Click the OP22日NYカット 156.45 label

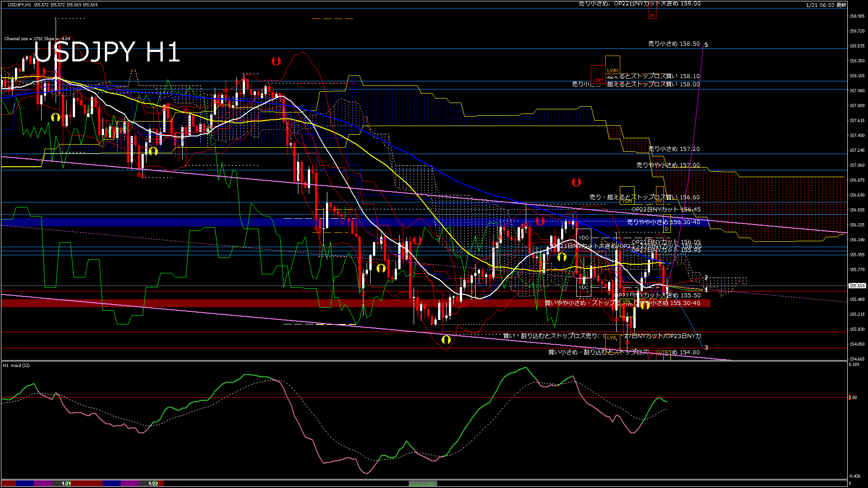[x=666, y=209]
